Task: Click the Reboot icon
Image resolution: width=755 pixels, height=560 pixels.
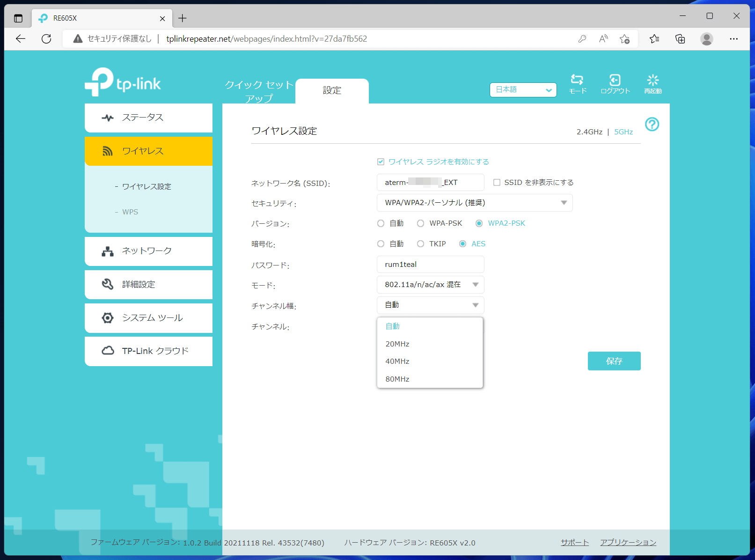Action: (652, 80)
